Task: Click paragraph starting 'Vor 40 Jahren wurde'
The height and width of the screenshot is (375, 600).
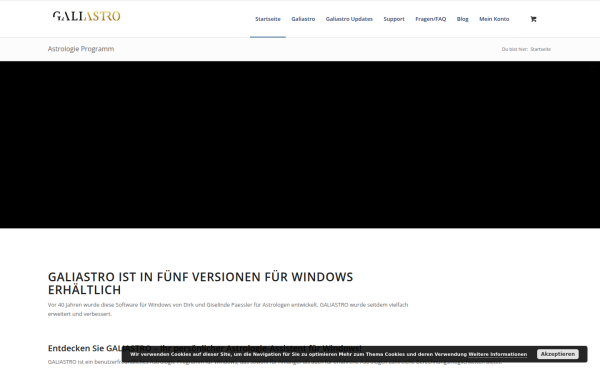Action: (228, 309)
